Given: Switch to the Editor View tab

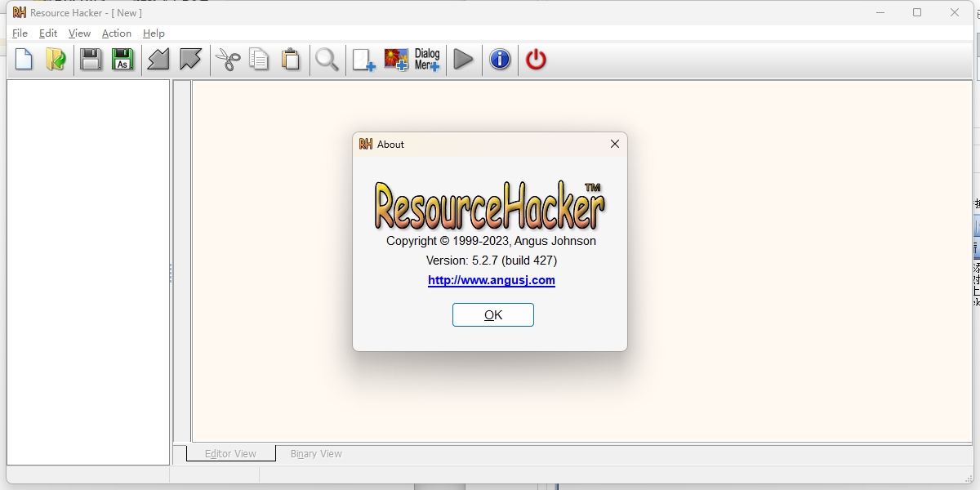Looking at the screenshot, I should [230, 453].
